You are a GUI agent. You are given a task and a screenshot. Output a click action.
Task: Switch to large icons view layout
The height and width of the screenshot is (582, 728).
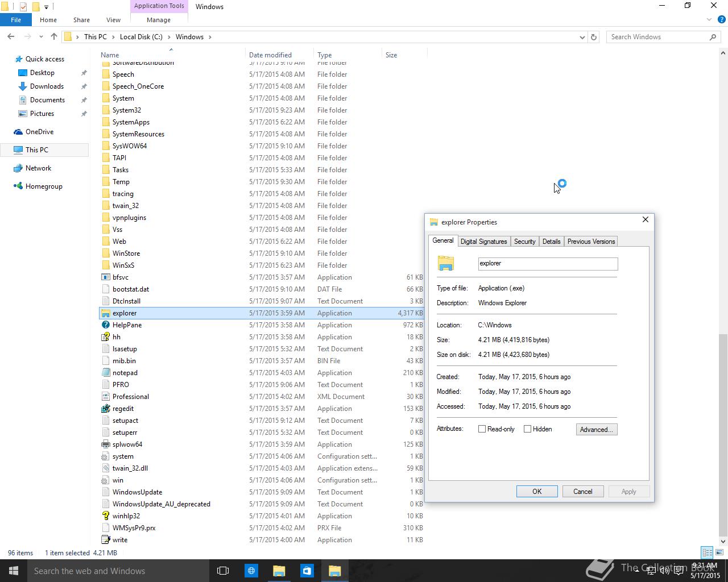(719, 552)
